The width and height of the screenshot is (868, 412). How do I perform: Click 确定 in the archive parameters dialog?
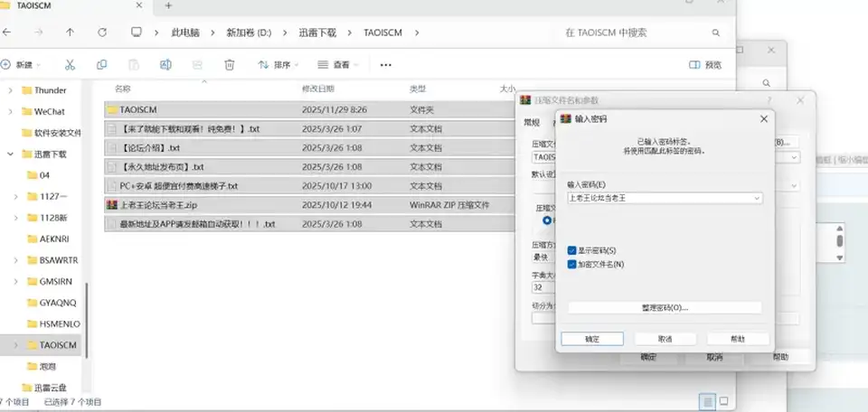648,357
